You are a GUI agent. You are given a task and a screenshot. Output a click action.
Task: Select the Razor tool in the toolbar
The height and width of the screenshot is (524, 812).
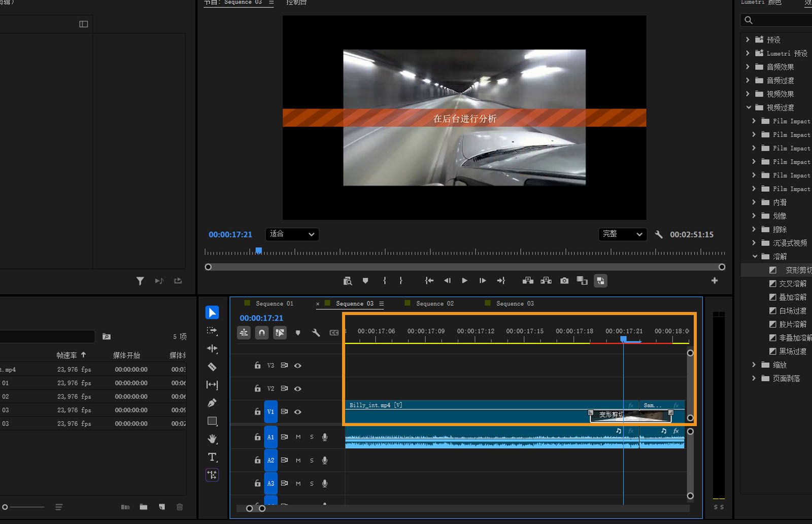point(212,367)
